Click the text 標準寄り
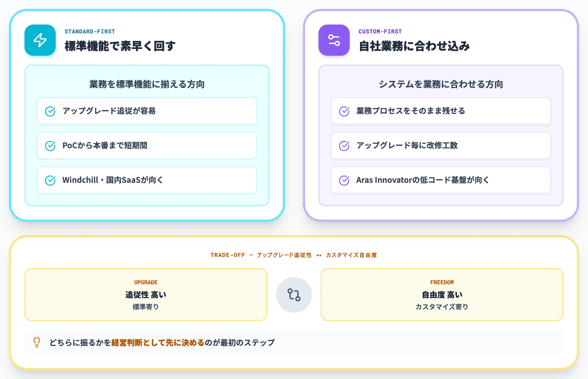 146,307
